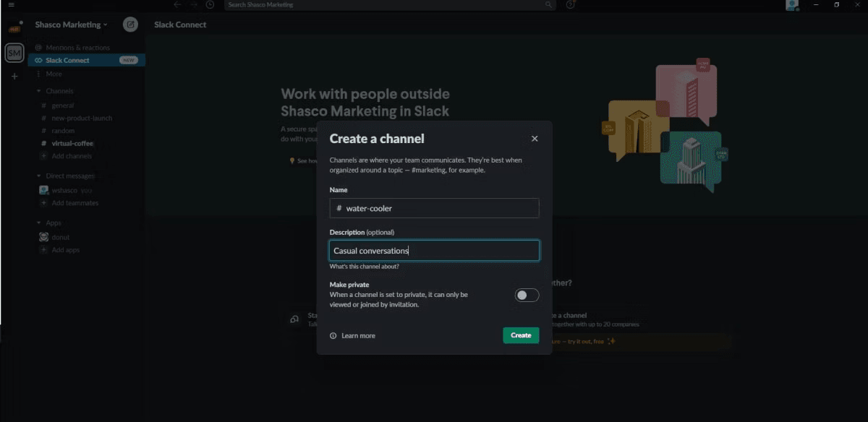The height and width of the screenshot is (422, 868).
Task: Click the donut app icon in the sidebar
Action: (x=43, y=237)
